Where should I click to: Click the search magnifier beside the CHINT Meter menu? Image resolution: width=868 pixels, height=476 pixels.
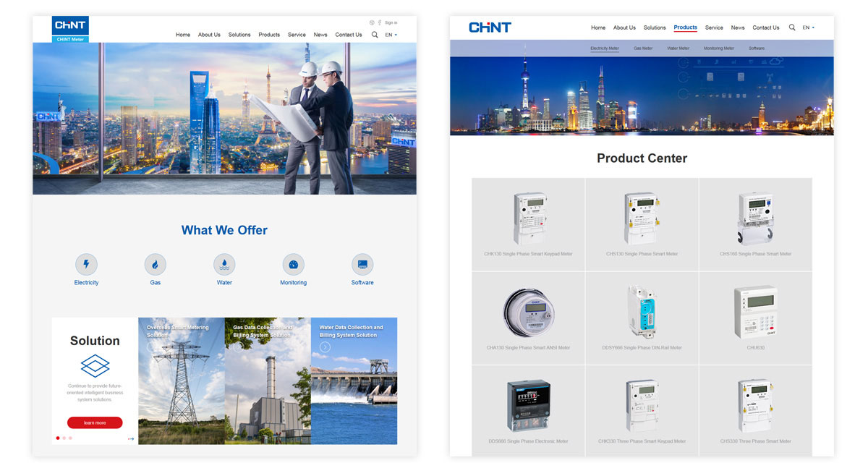375,35
